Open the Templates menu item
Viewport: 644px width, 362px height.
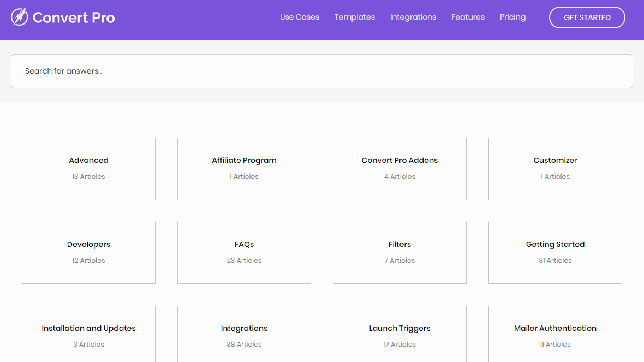pos(354,17)
